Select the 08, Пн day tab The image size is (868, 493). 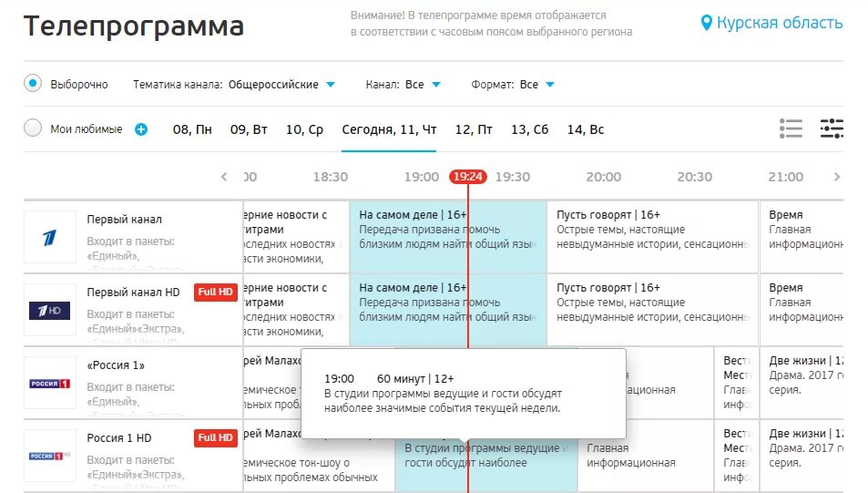[x=192, y=129]
